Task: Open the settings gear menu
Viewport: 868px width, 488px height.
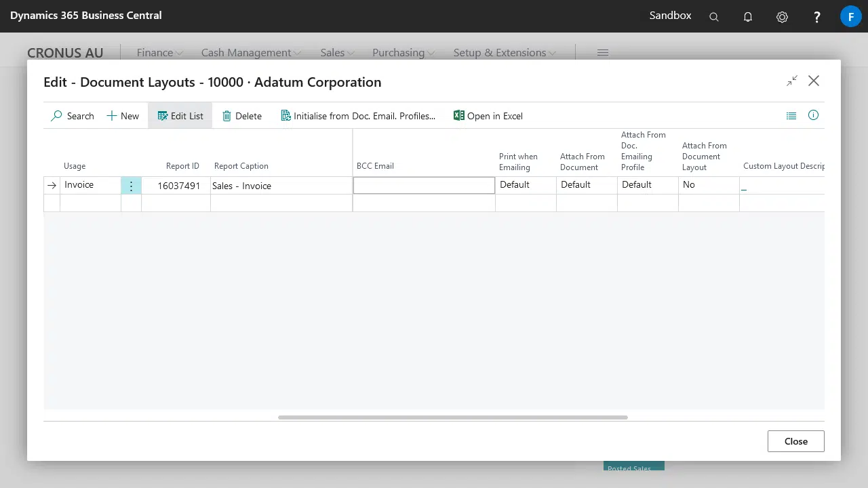Action: tap(782, 17)
